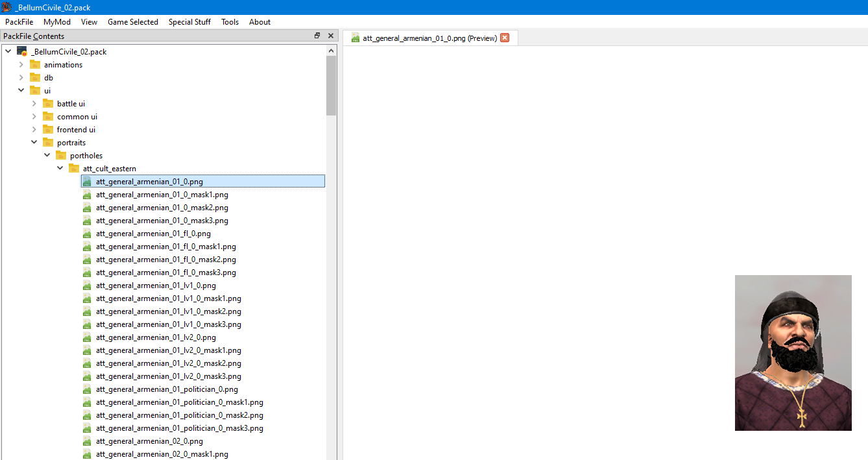Click the pack file icon beside _BellumCivile_02.pack

22,51
